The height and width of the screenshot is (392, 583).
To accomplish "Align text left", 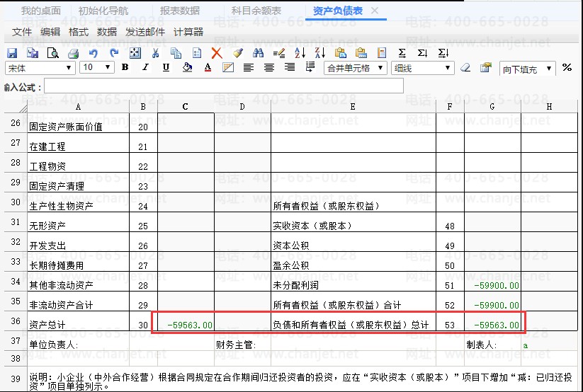I will pyautogui.click(x=249, y=68).
